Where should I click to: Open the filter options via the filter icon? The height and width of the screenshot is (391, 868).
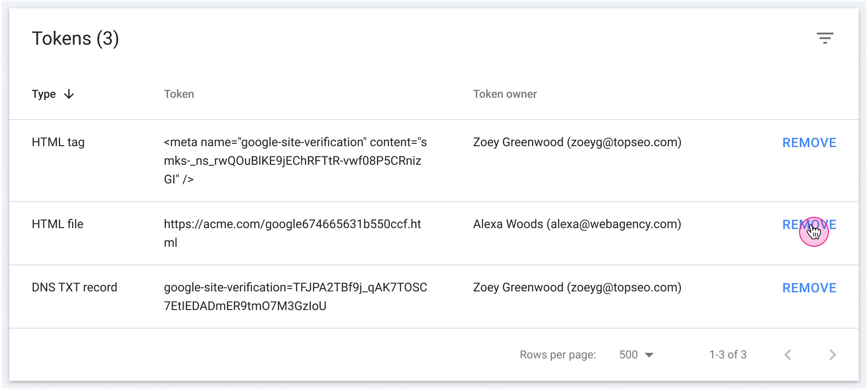click(x=824, y=38)
